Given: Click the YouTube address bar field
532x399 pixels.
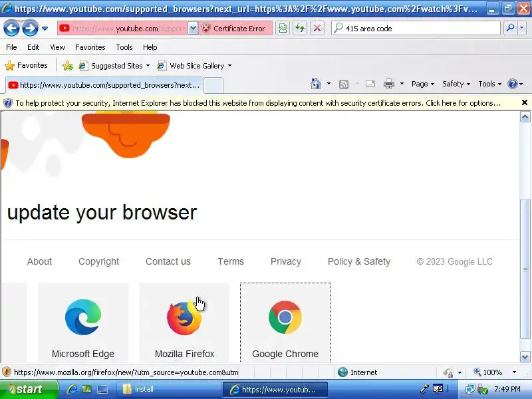Looking at the screenshot, I should pos(122,29).
